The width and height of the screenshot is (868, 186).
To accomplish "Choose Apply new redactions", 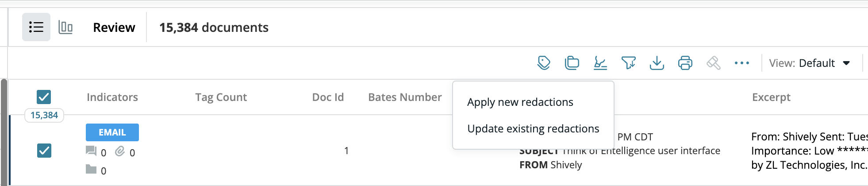I will [520, 102].
